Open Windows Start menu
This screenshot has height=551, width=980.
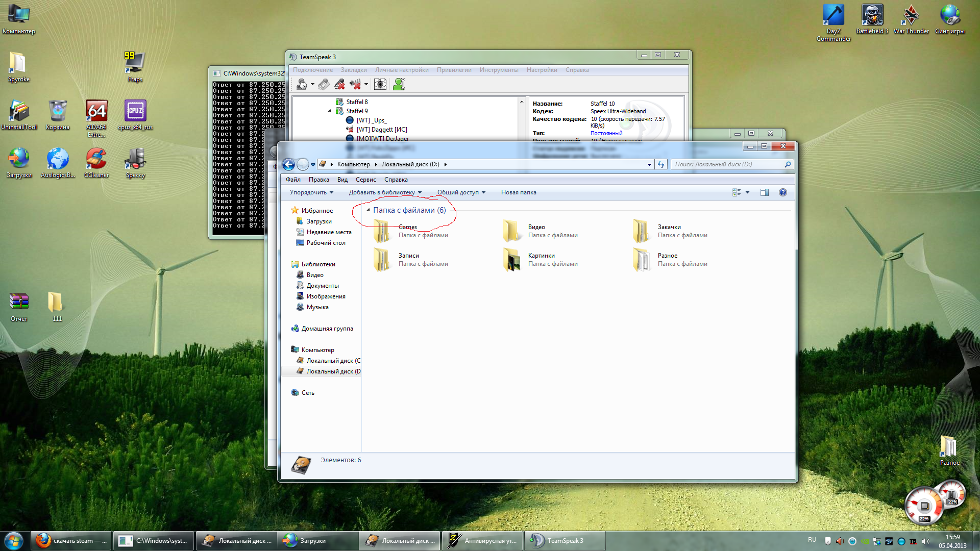click(x=14, y=541)
